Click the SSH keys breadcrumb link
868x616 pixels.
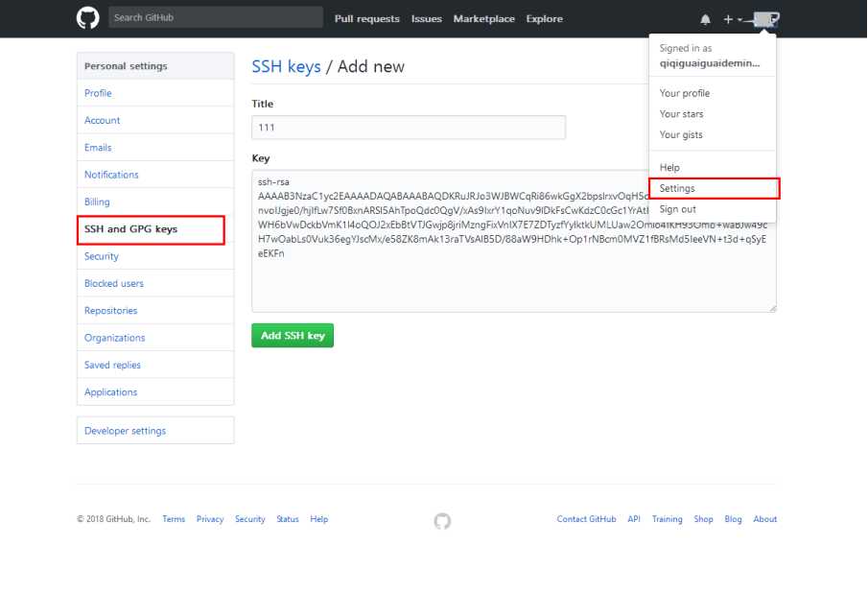pyautogui.click(x=286, y=66)
